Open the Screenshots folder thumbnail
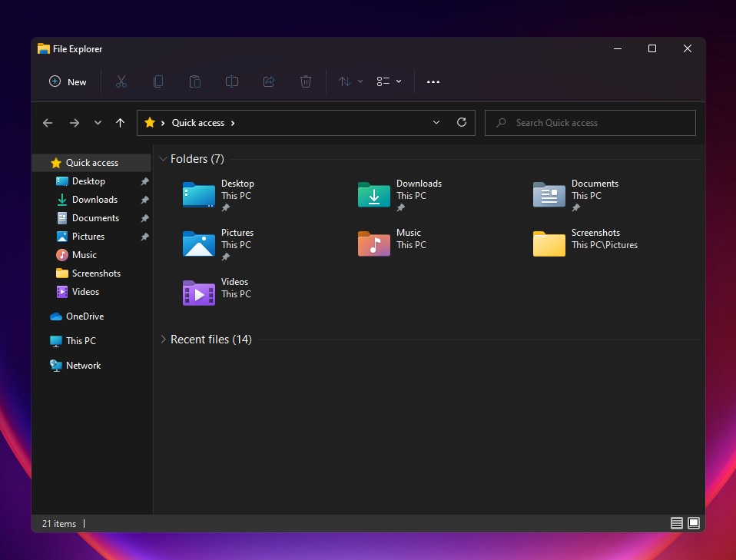 549,243
